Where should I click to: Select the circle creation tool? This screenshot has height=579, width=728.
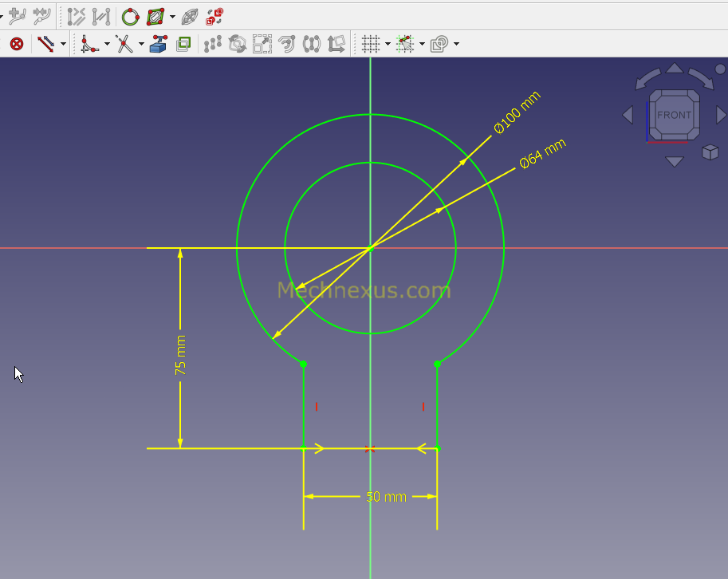point(128,15)
